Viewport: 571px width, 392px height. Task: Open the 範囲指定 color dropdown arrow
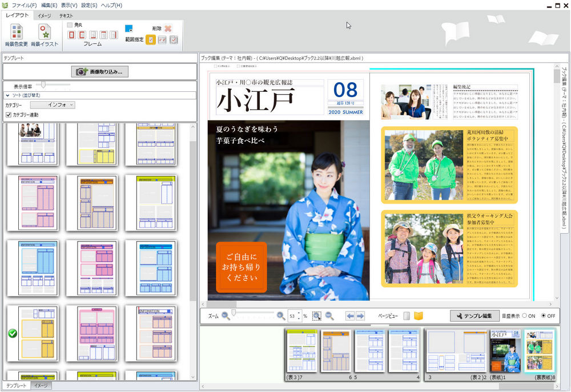[131, 30]
